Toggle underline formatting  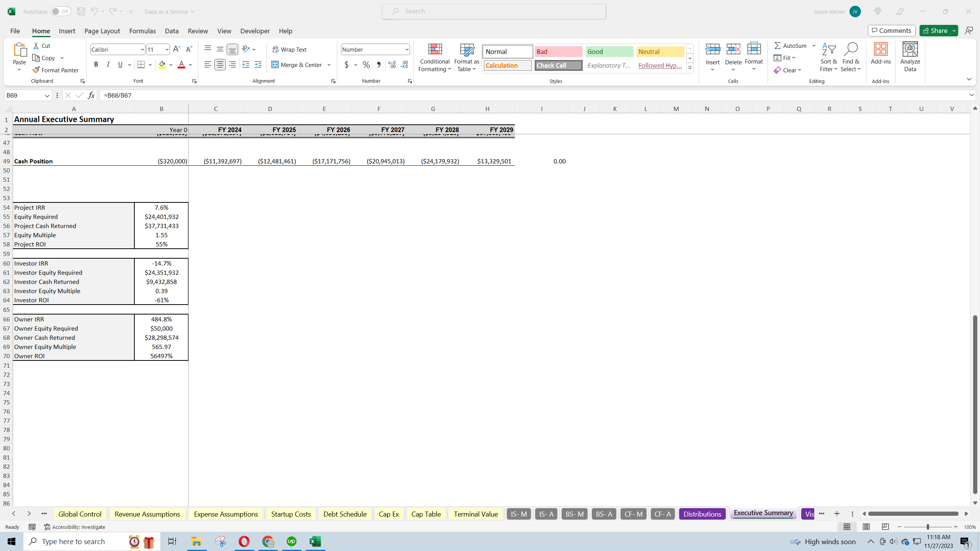[120, 64]
